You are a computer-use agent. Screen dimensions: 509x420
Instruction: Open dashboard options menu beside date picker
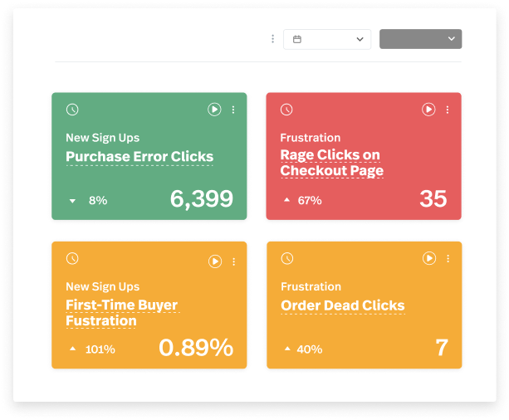click(x=272, y=39)
